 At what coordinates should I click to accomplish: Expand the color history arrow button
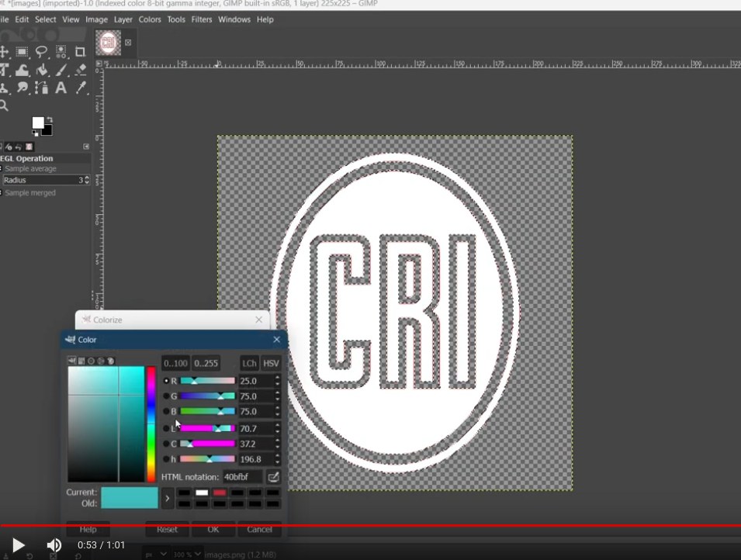167,497
